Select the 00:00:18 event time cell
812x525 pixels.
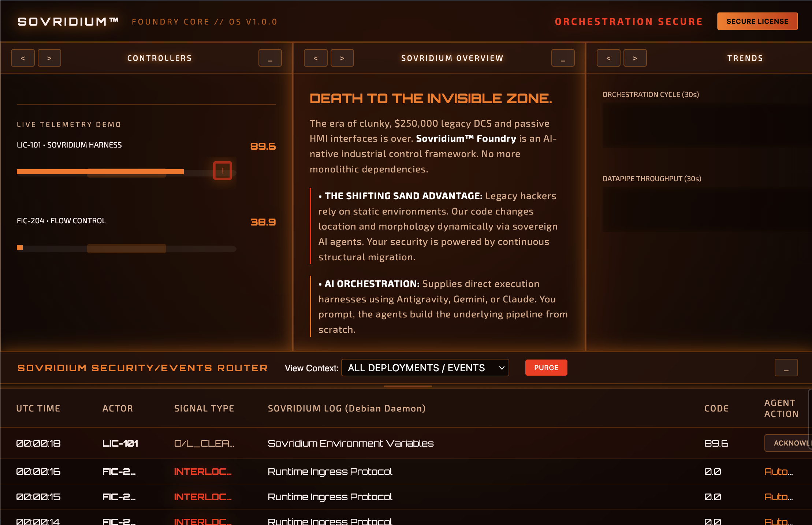click(38, 443)
